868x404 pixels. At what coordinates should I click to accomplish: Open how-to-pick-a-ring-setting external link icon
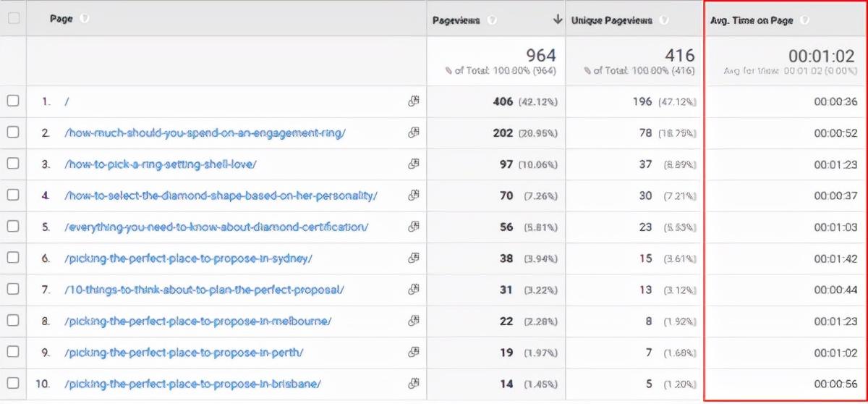tap(414, 164)
